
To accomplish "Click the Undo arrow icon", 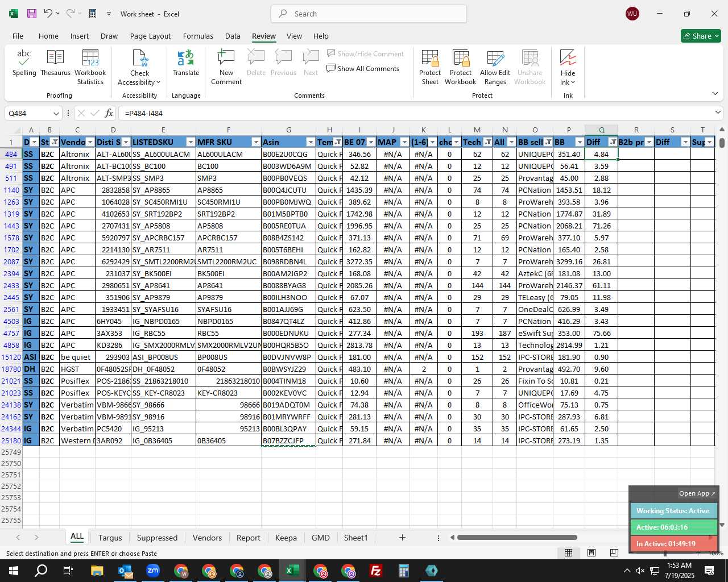I will (x=48, y=14).
